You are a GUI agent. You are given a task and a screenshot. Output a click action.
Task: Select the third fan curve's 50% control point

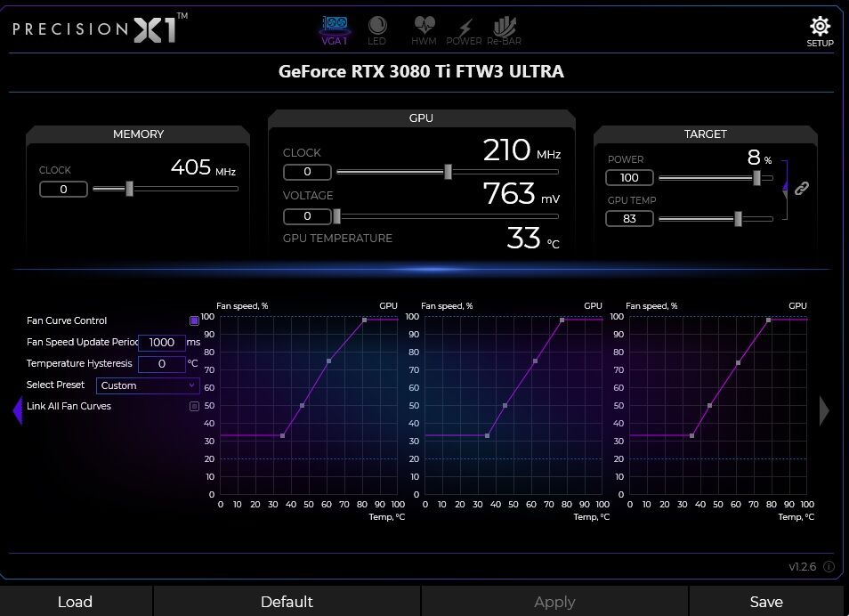(x=710, y=405)
